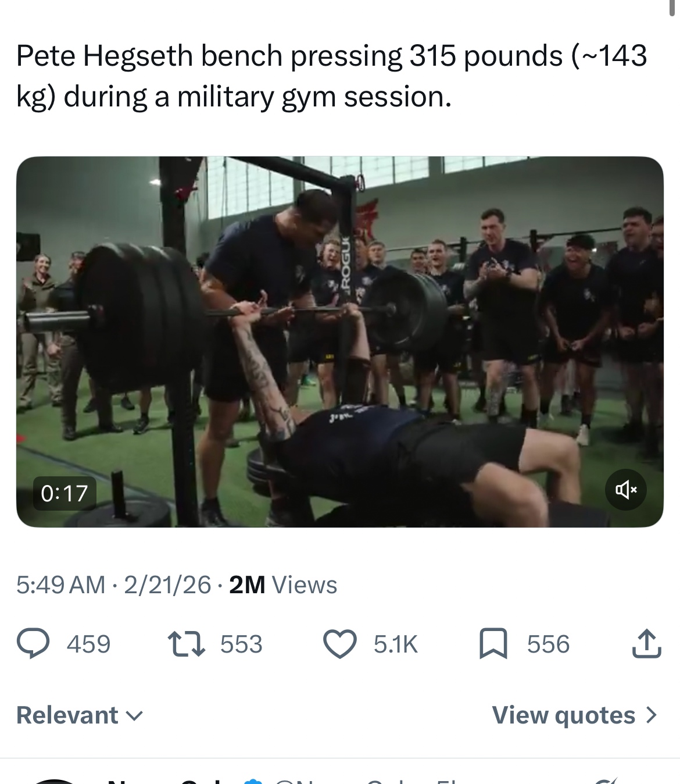The width and height of the screenshot is (680, 784).
Task: Click the 5.1K likes count
Action: (396, 644)
